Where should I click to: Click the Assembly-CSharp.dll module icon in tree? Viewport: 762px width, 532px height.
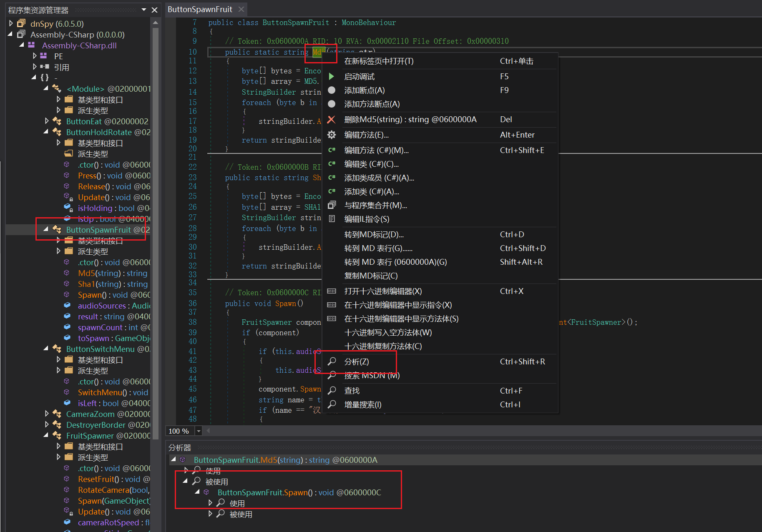click(x=32, y=45)
